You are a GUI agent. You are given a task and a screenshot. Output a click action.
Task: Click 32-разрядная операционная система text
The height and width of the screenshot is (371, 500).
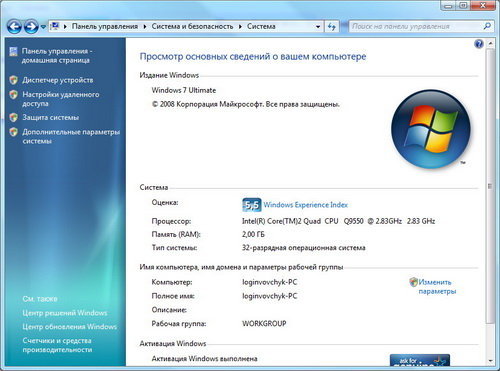click(x=304, y=248)
